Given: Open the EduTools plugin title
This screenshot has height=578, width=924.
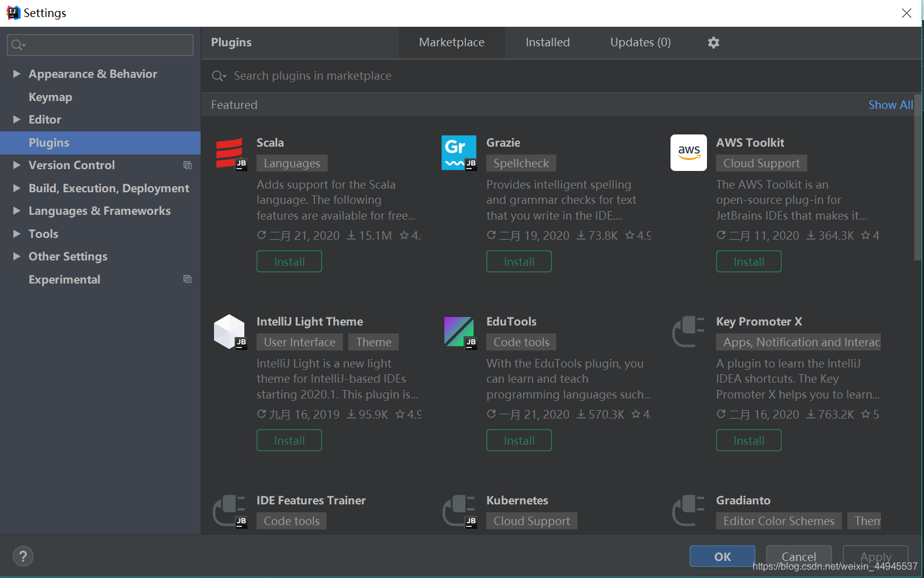Looking at the screenshot, I should pyautogui.click(x=511, y=321).
